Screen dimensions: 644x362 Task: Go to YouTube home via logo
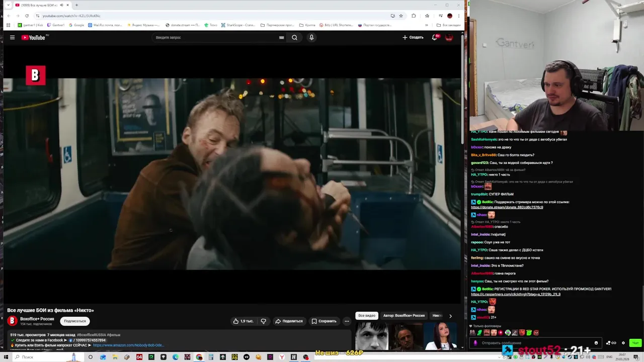pos(33,37)
